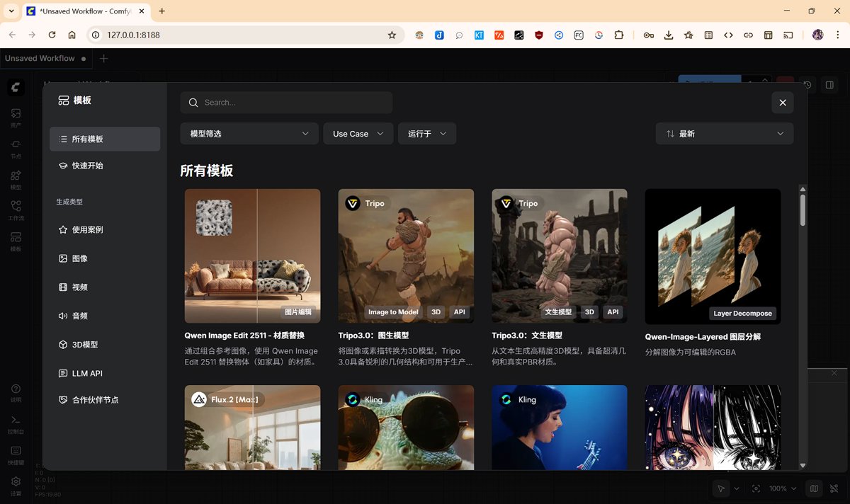Toggle the minimap icon on canvas toolbar

tap(814, 488)
